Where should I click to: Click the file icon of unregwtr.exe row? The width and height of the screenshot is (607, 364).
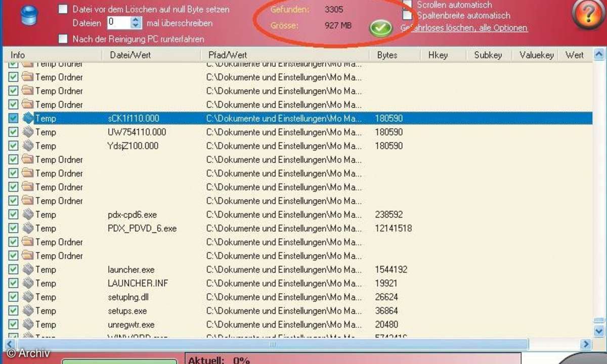(27, 324)
